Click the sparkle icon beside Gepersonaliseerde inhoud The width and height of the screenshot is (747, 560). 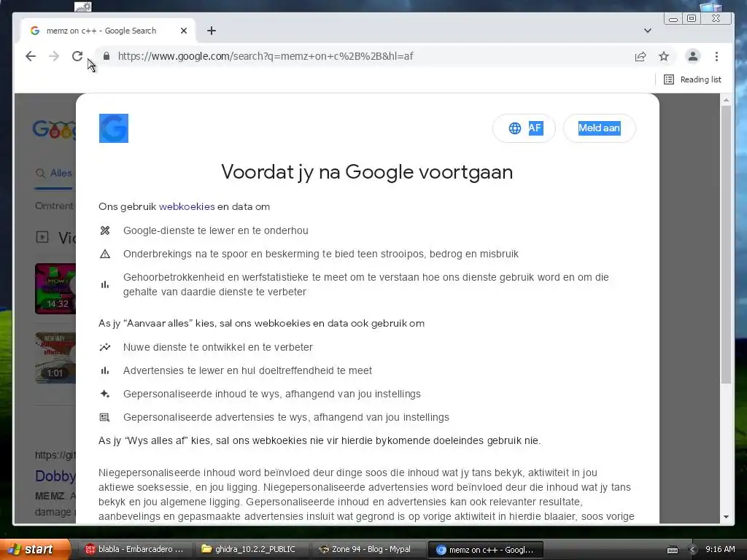pyautogui.click(x=105, y=394)
